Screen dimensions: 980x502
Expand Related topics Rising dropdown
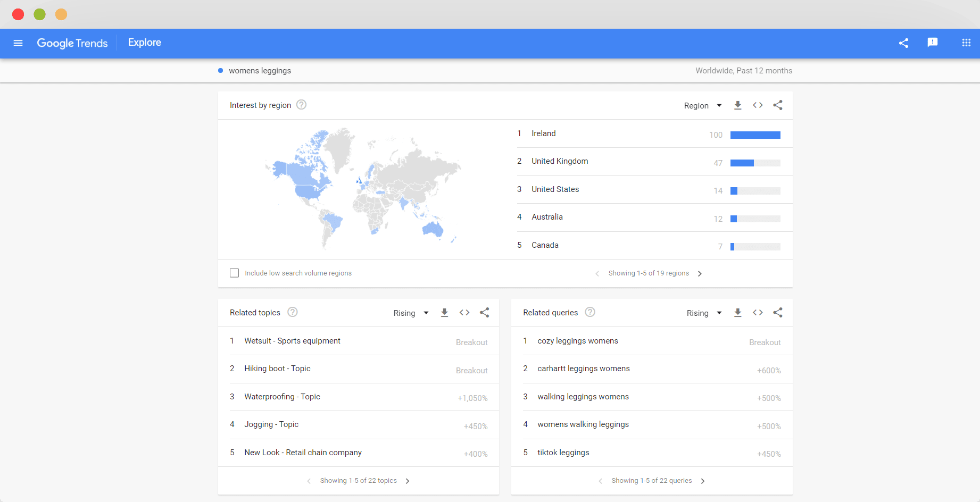point(411,313)
